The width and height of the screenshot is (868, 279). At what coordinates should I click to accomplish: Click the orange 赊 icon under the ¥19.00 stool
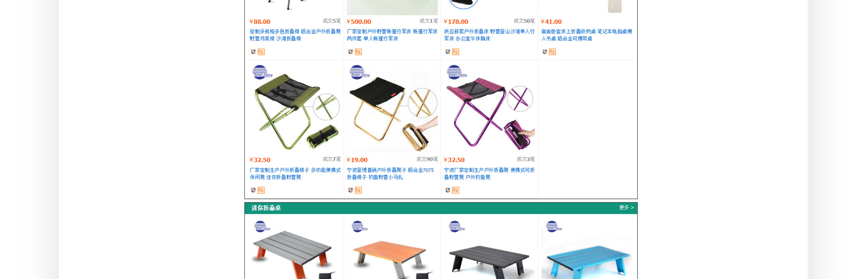click(358, 190)
